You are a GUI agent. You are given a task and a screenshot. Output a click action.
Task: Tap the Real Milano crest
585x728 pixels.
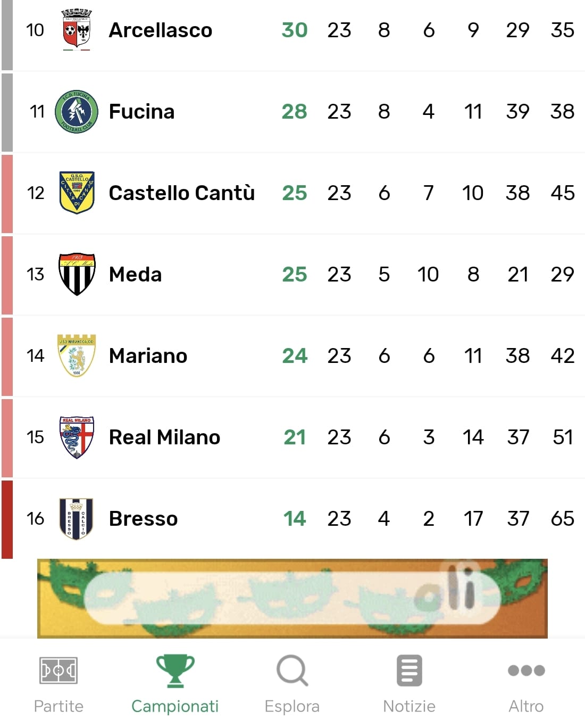point(77,437)
